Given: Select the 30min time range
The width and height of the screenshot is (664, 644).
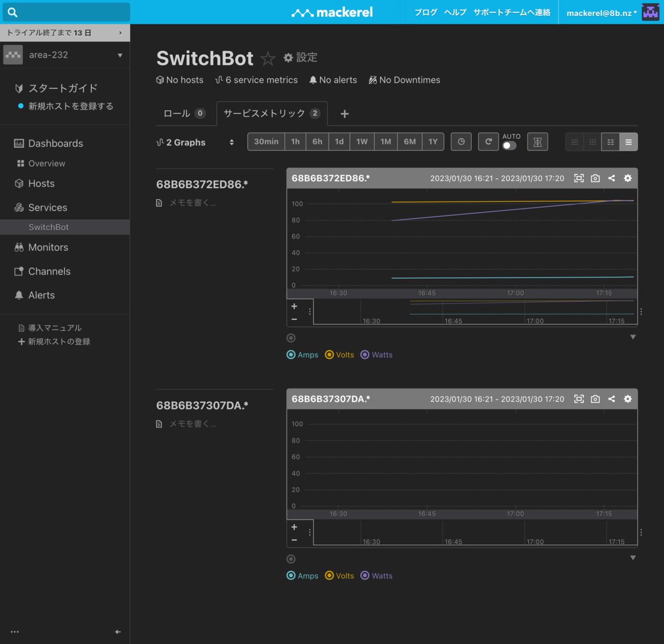Looking at the screenshot, I should [266, 142].
